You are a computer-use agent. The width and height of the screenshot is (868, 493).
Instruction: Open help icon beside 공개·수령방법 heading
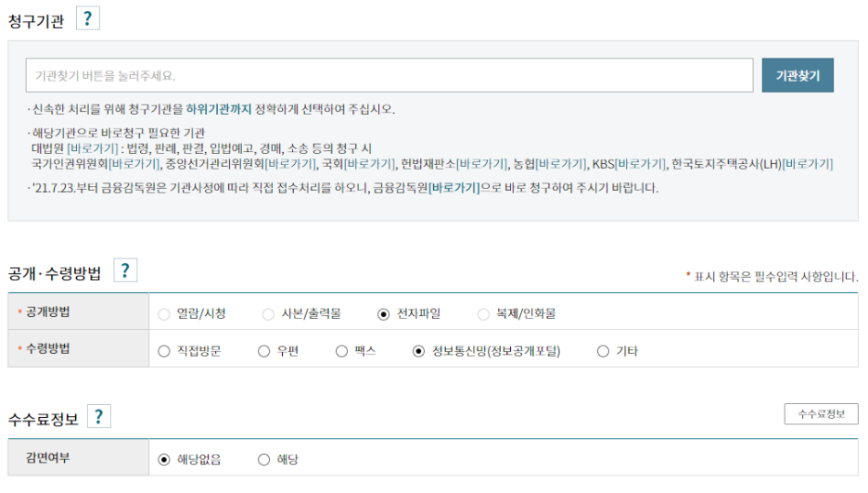124,271
